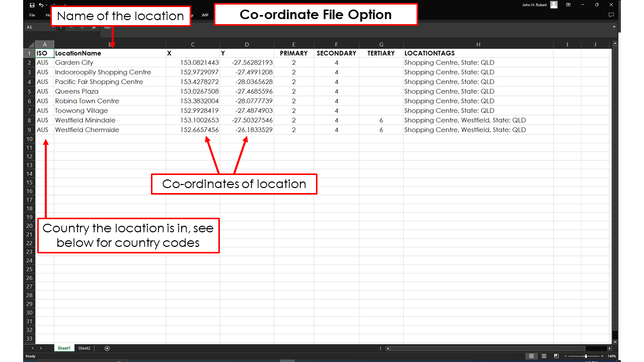Click the TERTIARY header cell
Image resolution: width=644 pixels, height=362 pixels.
(381, 53)
